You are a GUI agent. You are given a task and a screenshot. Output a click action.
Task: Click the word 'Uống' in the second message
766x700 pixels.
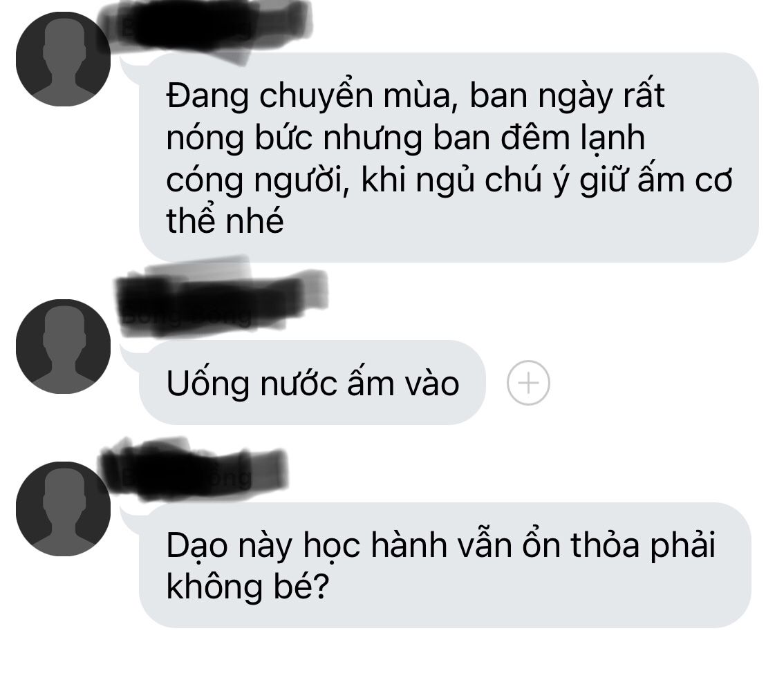point(207,384)
